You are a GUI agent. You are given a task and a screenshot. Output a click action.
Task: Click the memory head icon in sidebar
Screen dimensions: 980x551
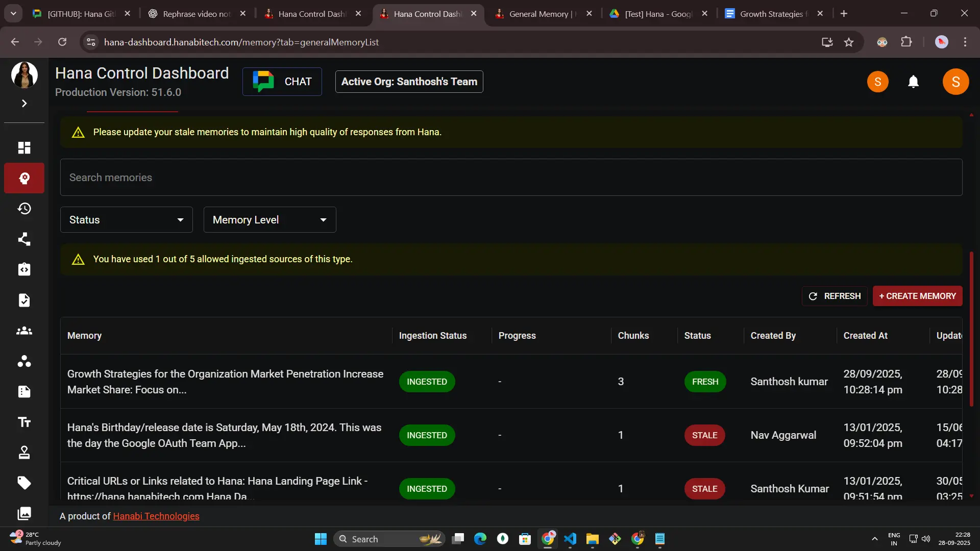tap(24, 178)
